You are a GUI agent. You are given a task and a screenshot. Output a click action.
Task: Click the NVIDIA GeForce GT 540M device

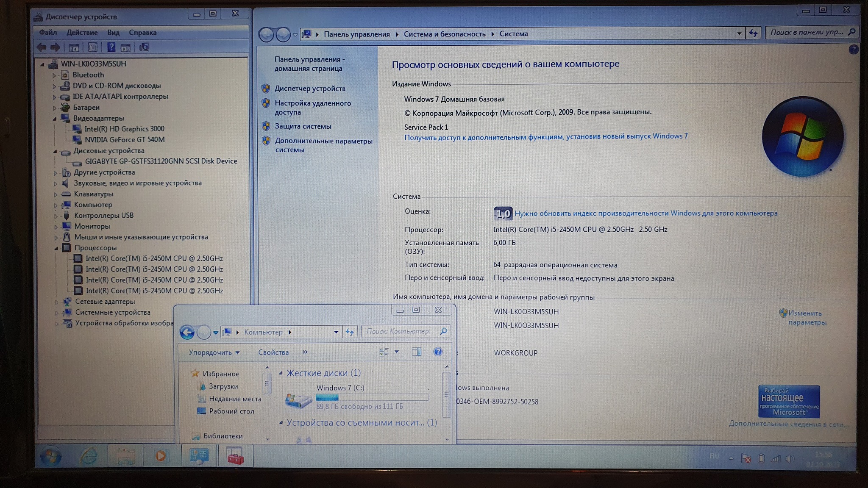[124, 139]
